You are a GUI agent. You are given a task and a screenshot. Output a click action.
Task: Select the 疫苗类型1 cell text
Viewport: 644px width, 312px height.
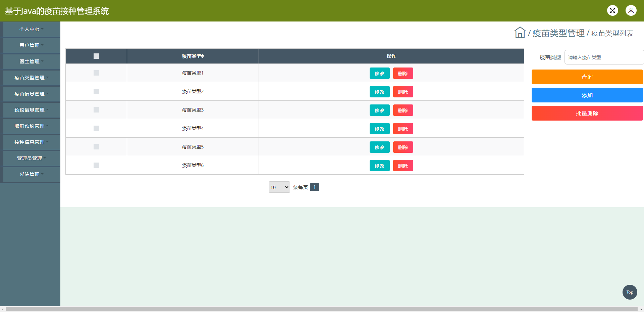pos(193,73)
